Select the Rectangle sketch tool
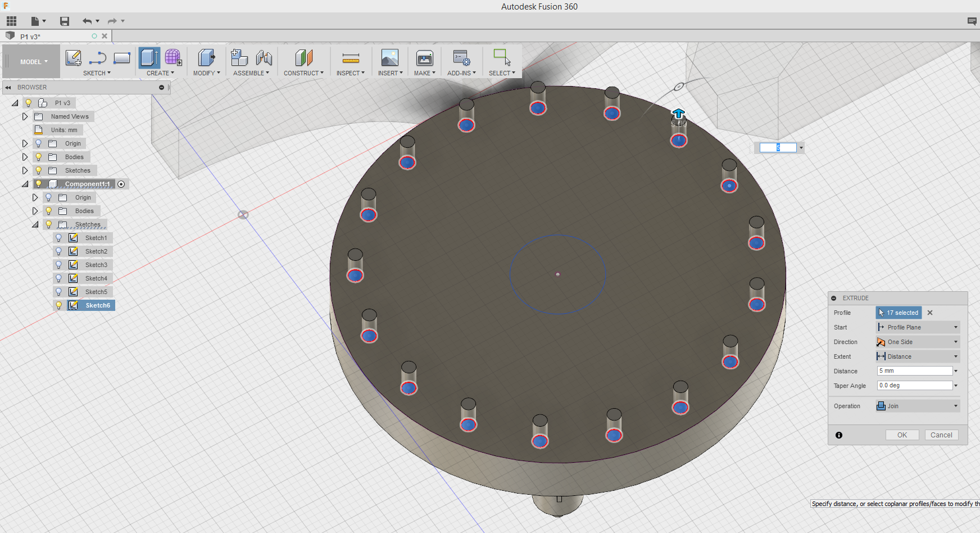 tap(122, 57)
